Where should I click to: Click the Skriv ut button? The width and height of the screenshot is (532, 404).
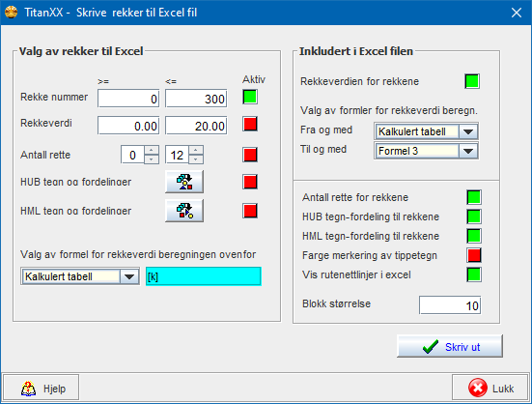(x=450, y=346)
